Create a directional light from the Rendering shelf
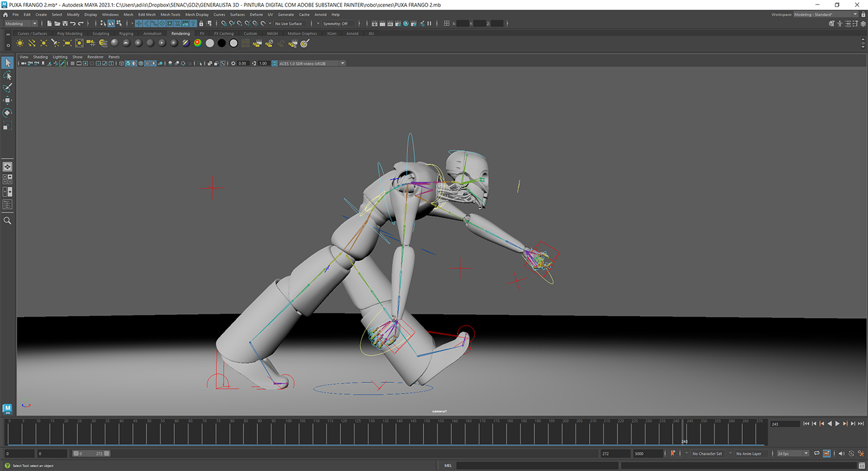This screenshot has height=471, width=868. pyautogui.click(x=32, y=43)
